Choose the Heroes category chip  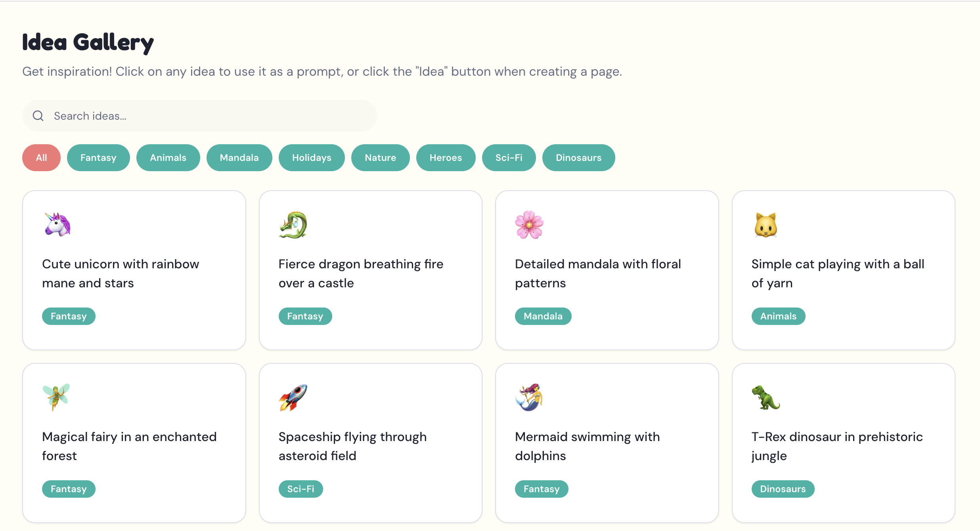pyautogui.click(x=446, y=158)
